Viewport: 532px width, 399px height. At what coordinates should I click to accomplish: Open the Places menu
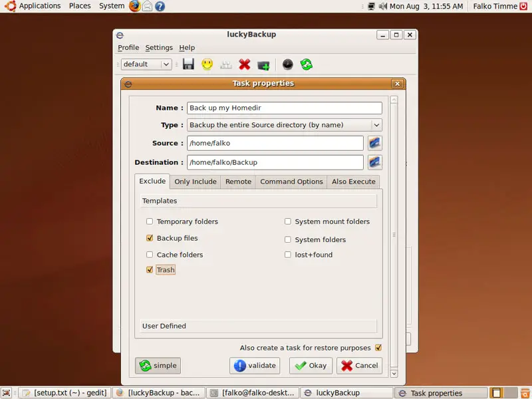80,6
